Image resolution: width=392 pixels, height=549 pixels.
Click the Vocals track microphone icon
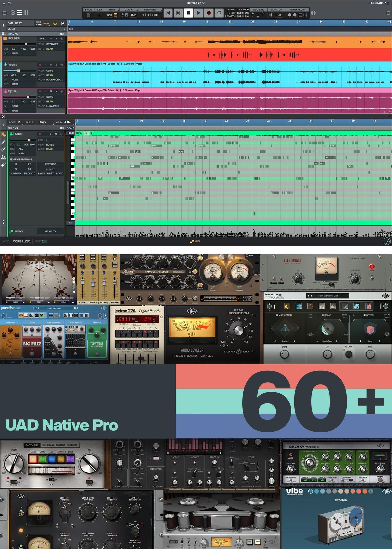pos(5,65)
